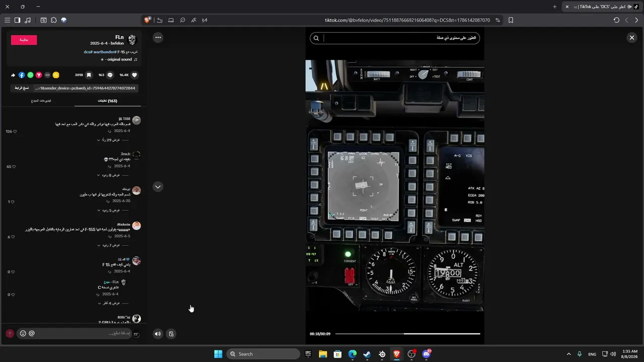Open the browser hamburger menu
The image size is (644, 362).
tap(7, 20)
